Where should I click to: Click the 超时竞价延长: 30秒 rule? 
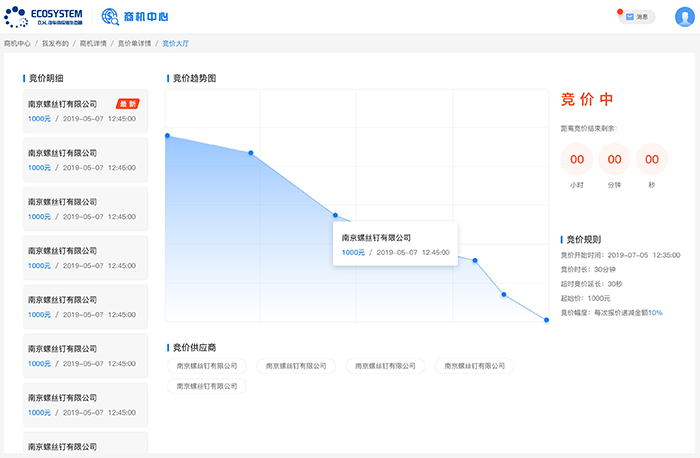click(x=592, y=284)
